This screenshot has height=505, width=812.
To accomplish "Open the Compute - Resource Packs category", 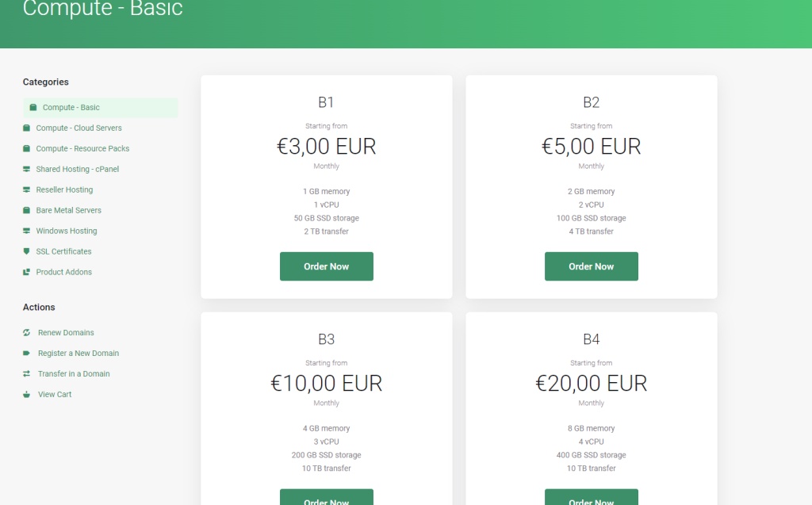I will click(x=82, y=149).
